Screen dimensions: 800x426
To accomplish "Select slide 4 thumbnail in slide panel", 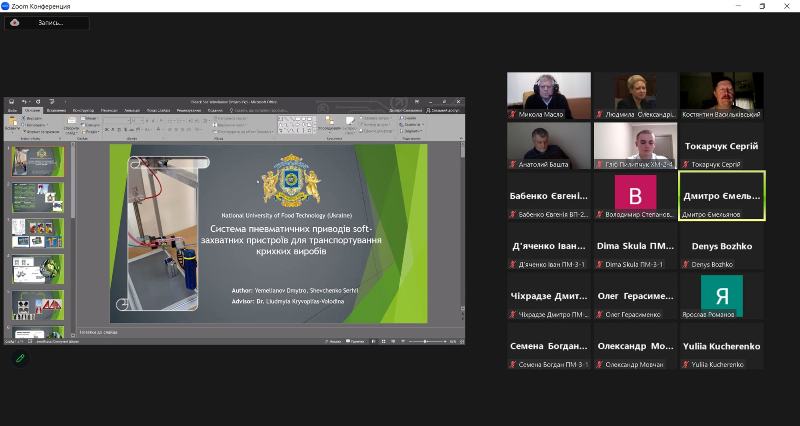I will pyautogui.click(x=38, y=269).
